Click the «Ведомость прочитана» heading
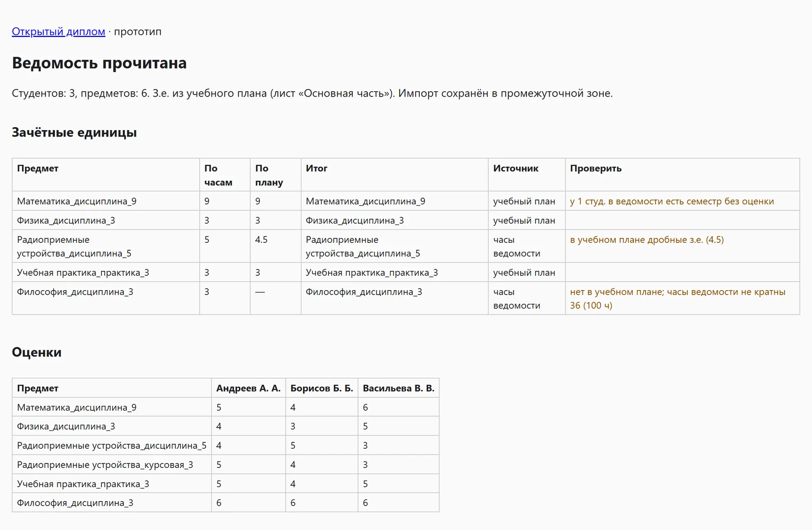Image resolution: width=812 pixels, height=530 pixels. 99,63
